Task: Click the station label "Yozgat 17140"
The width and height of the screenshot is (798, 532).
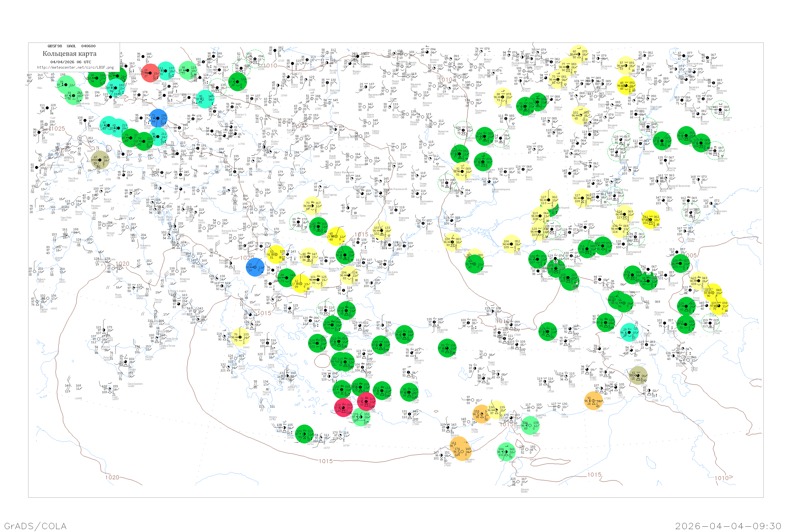Action: (491, 363)
